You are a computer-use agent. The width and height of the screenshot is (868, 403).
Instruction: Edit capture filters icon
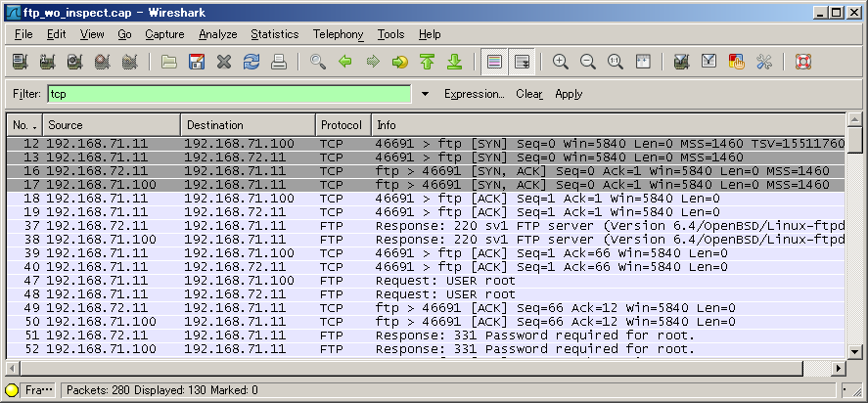[x=681, y=62]
